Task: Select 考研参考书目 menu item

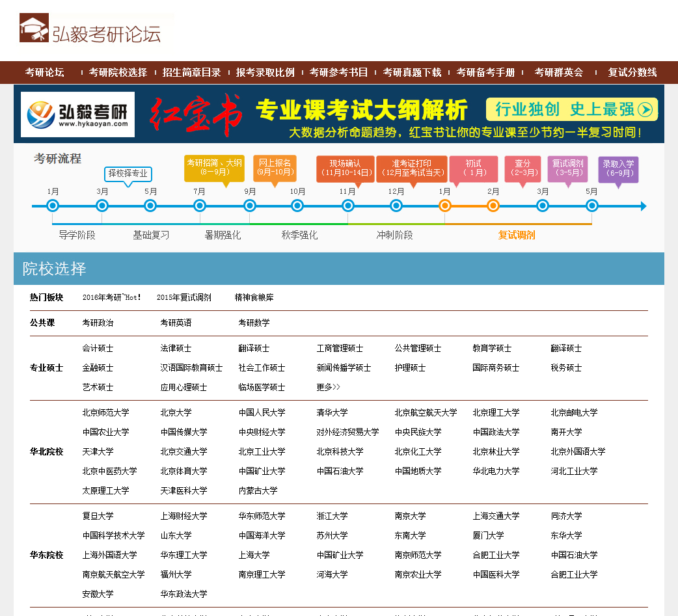Action: pyautogui.click(x=338, y=72)
